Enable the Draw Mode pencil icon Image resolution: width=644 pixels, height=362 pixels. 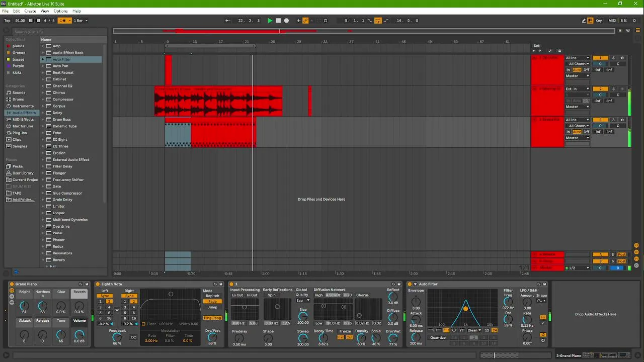[584, 21]
